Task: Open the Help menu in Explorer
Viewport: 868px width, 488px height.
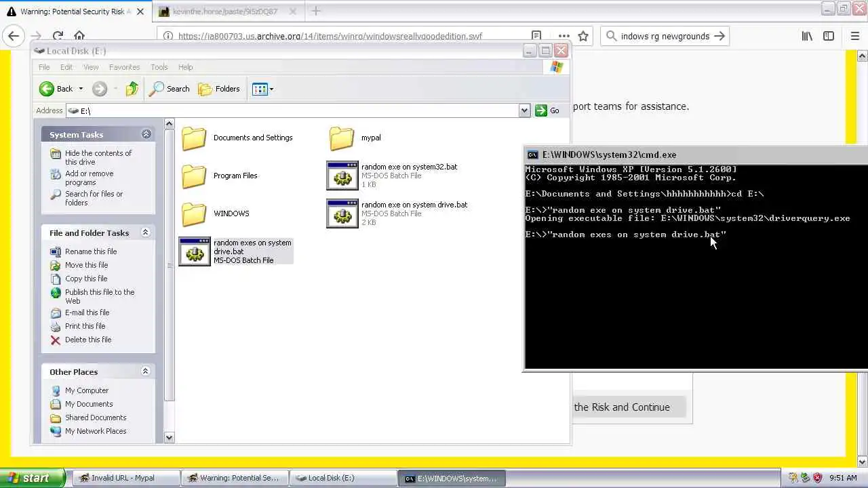Action: coord(186,67)
